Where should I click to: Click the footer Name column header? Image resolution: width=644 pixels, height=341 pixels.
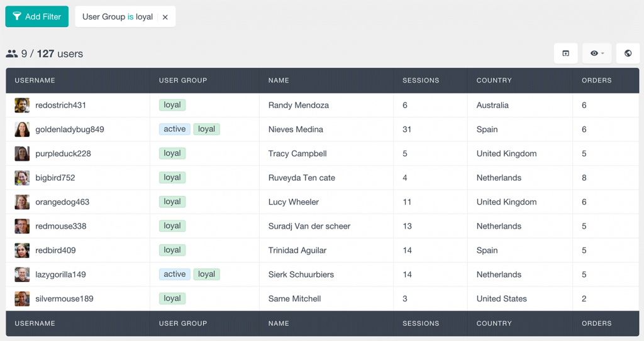279,323
